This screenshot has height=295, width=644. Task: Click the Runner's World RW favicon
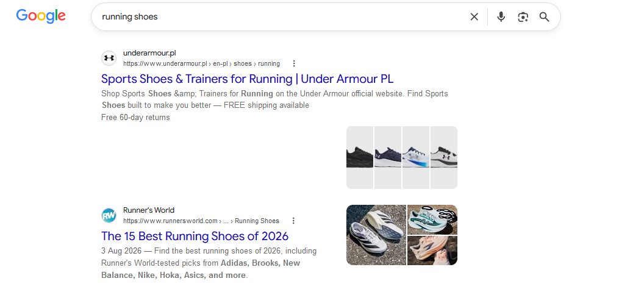tap(109, 215)
